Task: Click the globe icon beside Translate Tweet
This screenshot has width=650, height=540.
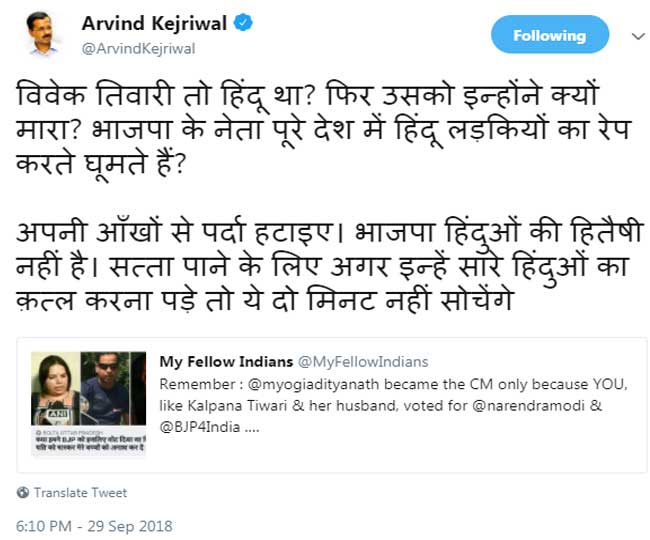Action: [22, 493]
